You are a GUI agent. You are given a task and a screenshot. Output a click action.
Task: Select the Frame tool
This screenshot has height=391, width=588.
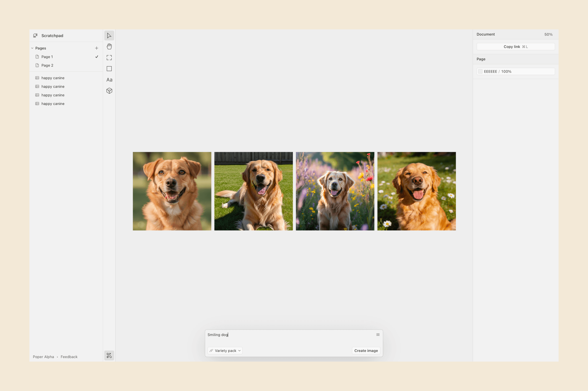coord(109,58)
